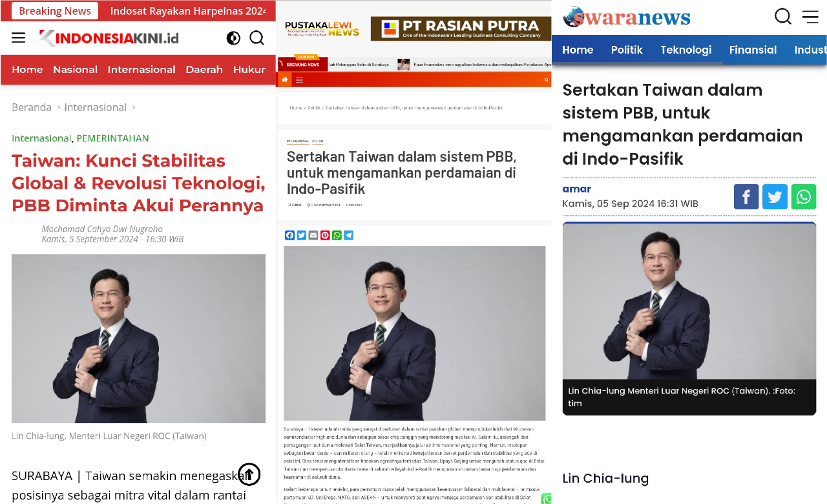Expand the Swaranews hamburger menu
Image resolution: width=827 pixels, height=504 pixels.
coord(810,17)
